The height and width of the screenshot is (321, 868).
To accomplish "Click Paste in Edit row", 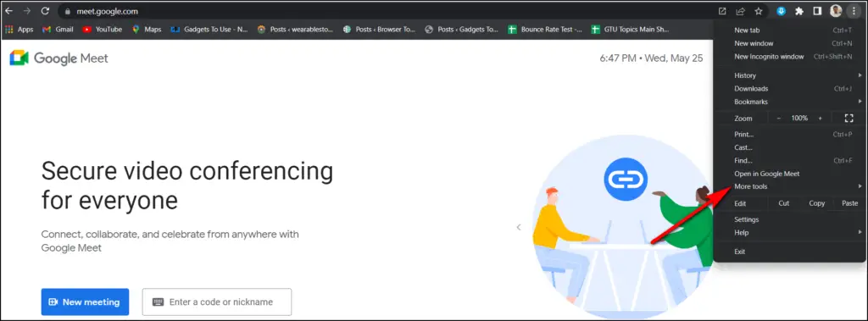I will pos(849,203).
